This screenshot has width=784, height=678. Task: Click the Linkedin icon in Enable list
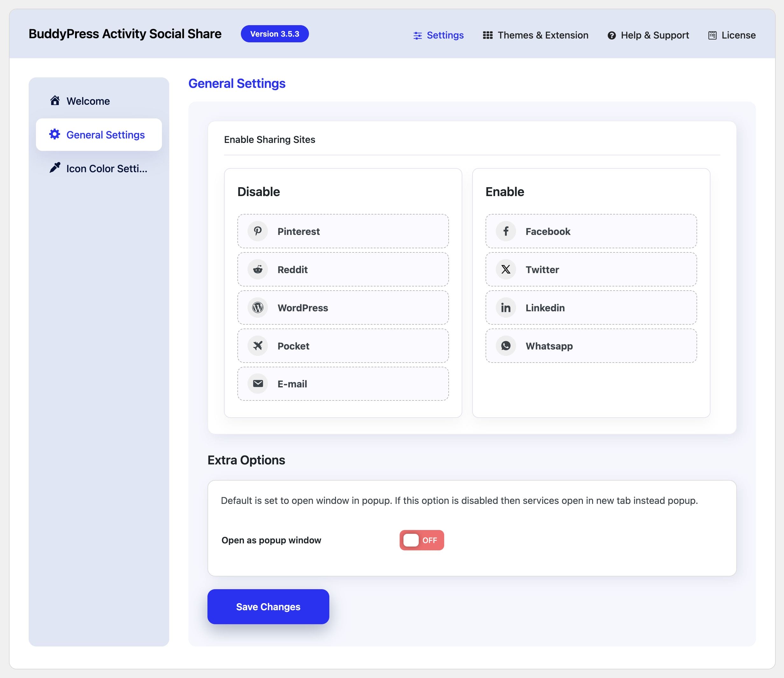[506, 308]
